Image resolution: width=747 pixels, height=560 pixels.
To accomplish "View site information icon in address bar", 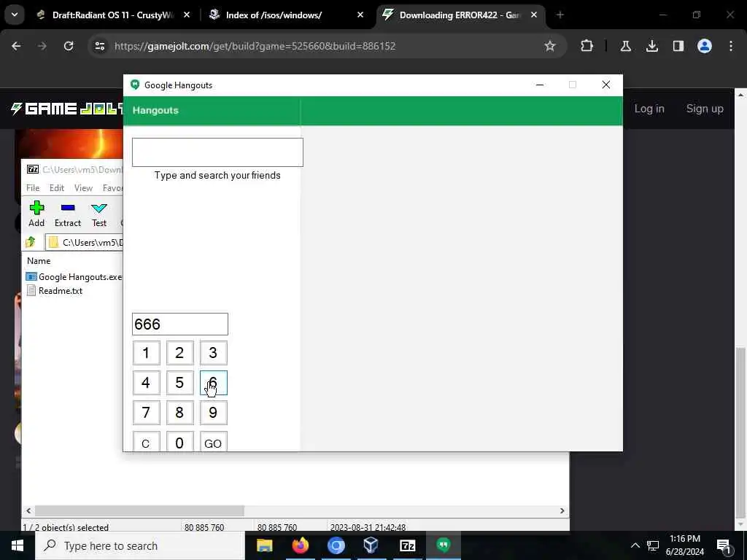I will tap(99, 46).
